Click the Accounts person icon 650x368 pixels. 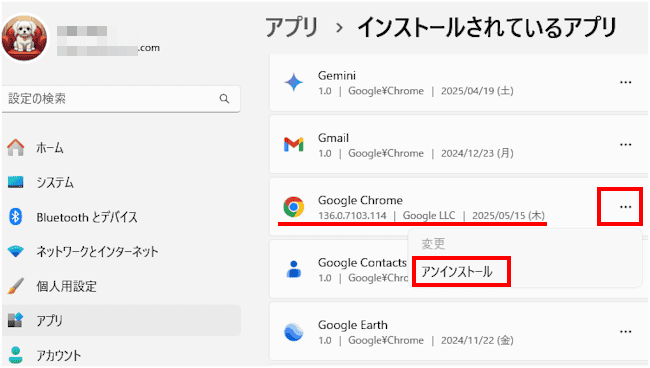click(x=16, y=355)
